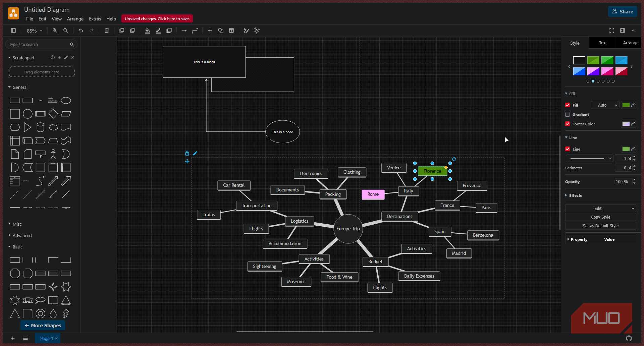Open fill color bucket tool
644x346 pixels.
(x=148, y=31)
